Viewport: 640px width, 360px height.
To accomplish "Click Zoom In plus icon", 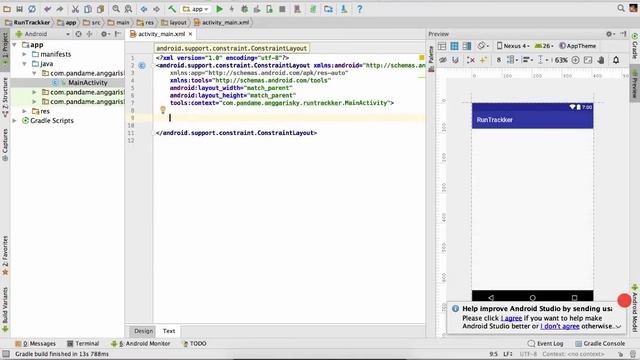I will point(576,60).
